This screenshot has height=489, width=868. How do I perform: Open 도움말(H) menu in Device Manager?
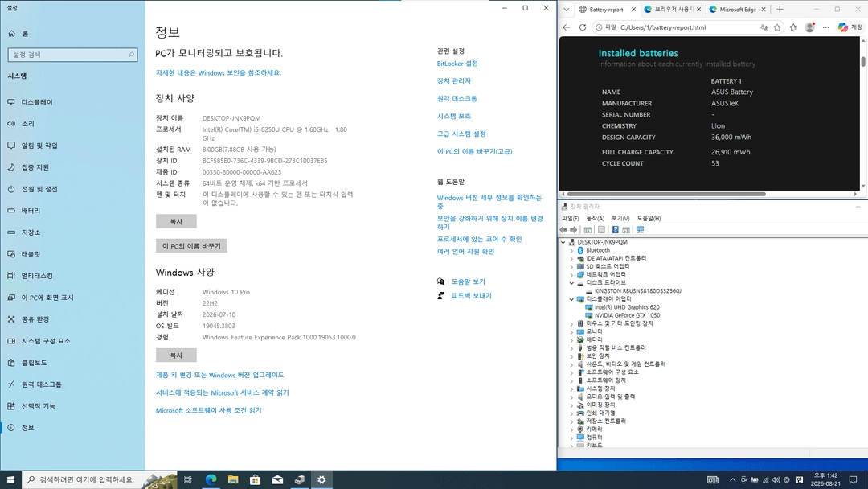pos(649,218)
